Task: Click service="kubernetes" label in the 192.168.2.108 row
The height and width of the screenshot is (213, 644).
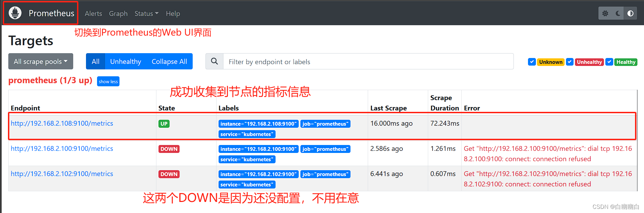Action: click(247, 134)
